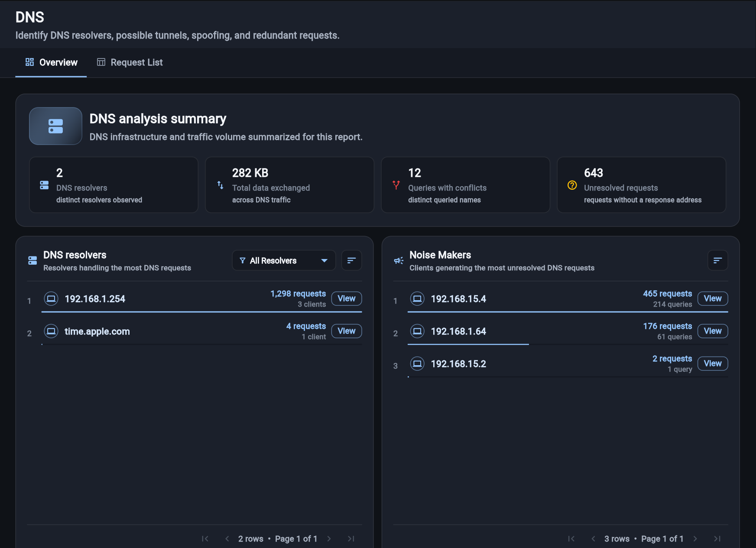The image size is (756, 548).
Task: Open sort options in Noise Makers panel
Action: pyautogui.click(x=717, y=260)
